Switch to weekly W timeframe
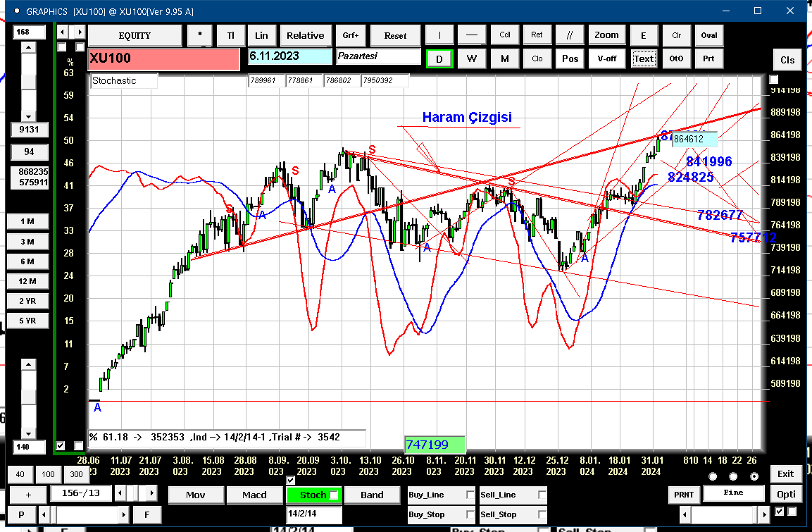Screen dimensions: 812x532 [471, 58]
